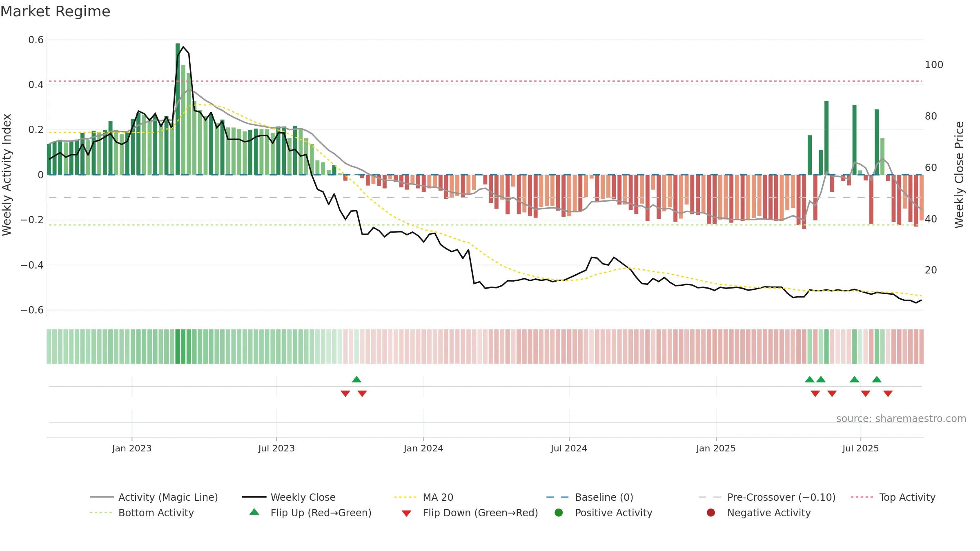Viewport: 980px width, 551px height.
Task: Toggle 'Pre-Crossover (−0.10)' legend entry
Action: (x=767, y=497)
